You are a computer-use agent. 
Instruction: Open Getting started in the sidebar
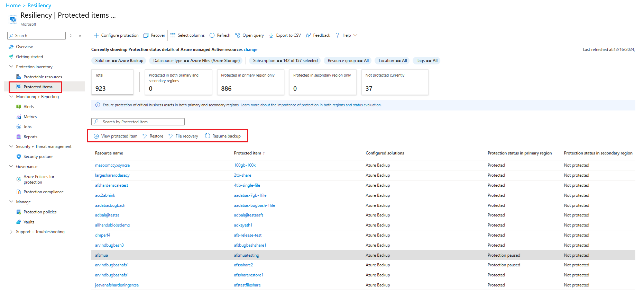point(29,57)
